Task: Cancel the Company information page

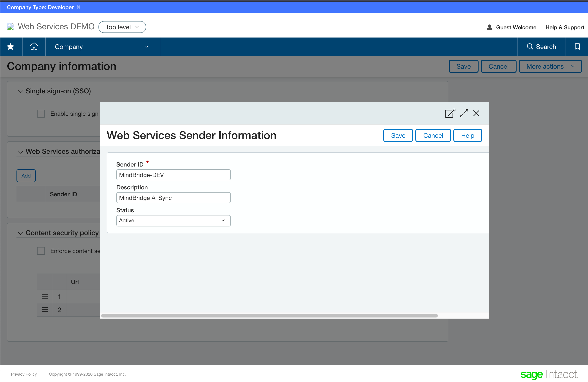Action: coord(498,66)
